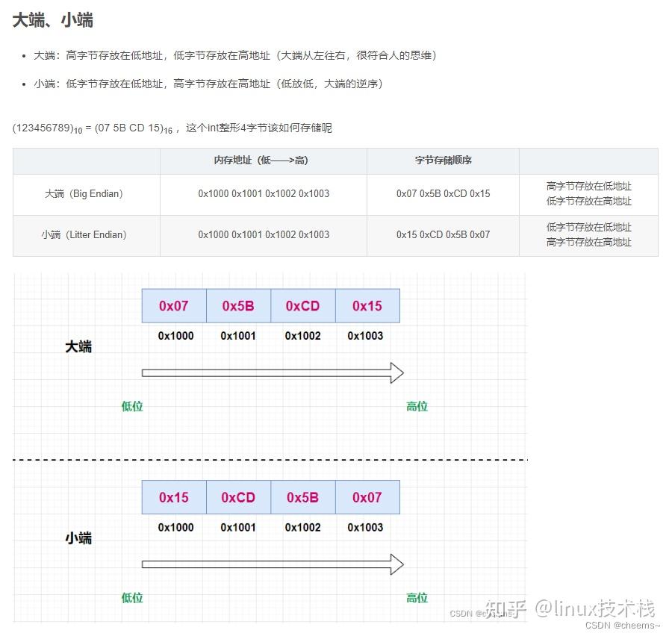The image size is (672, 636).
Task: Click the green 高位 label in the 小端 diagram
Action: (417, 597)
